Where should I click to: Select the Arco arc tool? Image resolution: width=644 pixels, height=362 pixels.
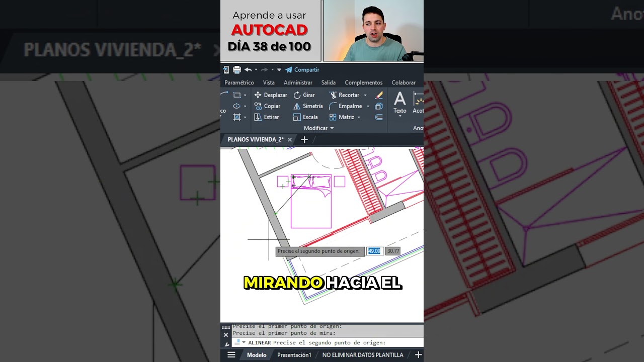pos(224,94)
